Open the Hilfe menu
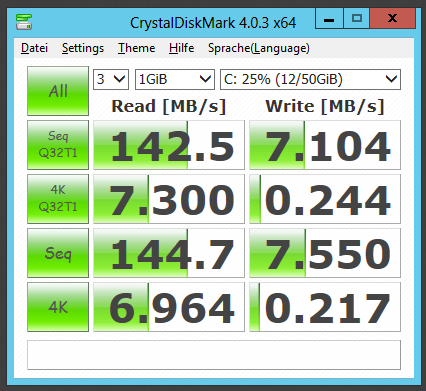This screenshot has width=426, height=391. coord(181,48)
